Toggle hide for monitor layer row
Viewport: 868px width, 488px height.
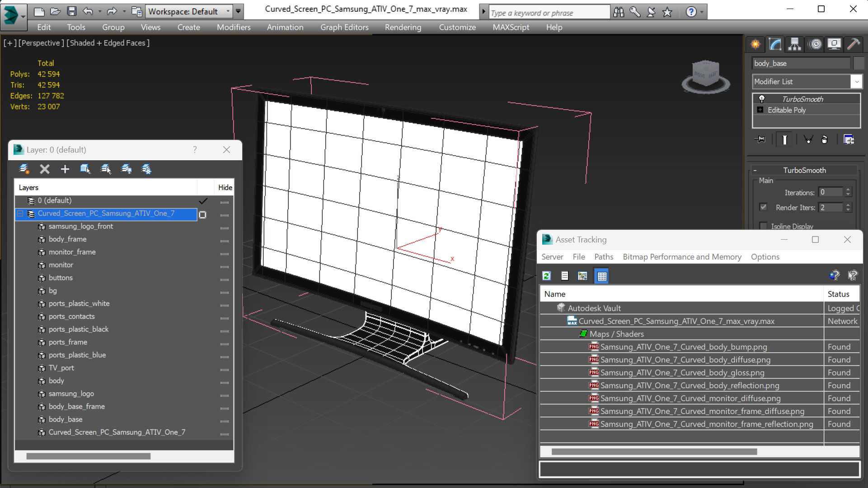click(224, 267)
